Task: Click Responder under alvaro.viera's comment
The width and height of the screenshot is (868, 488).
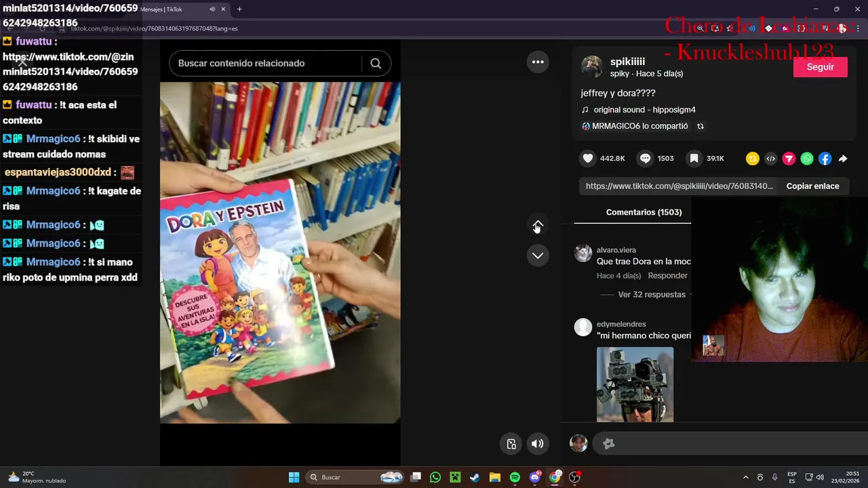Action: (x=667, y=276)
